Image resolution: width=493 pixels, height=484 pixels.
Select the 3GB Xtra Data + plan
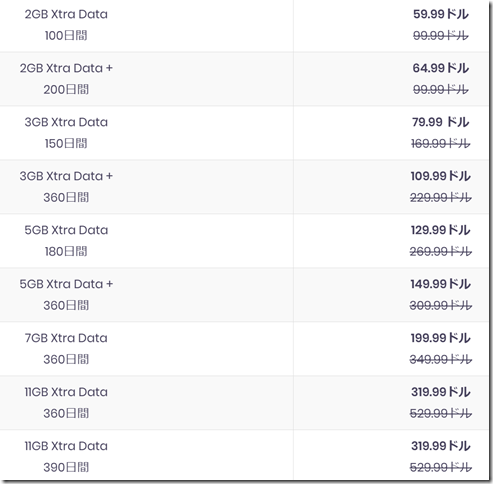click(66, 176)
